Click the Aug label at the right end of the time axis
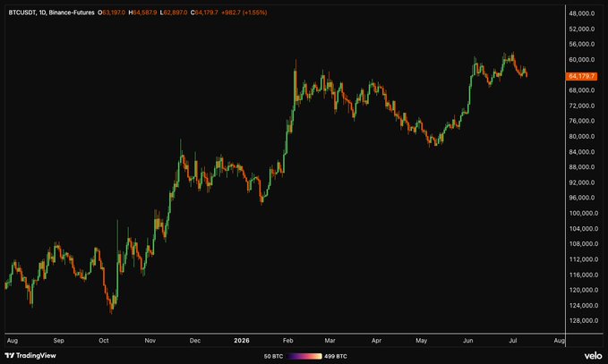Viewport: 608px width, 364px height. [559, 341]
